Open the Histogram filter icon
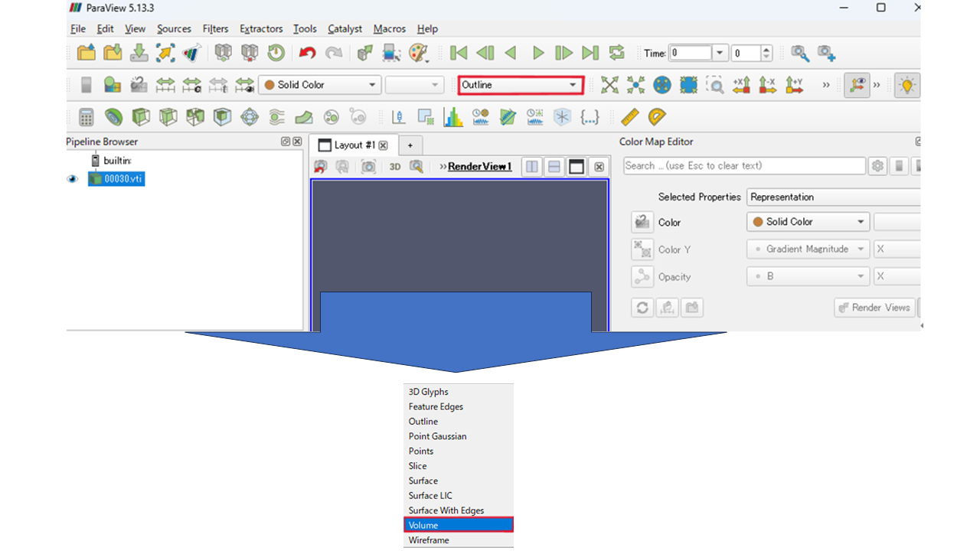 (x=453, y=117)
